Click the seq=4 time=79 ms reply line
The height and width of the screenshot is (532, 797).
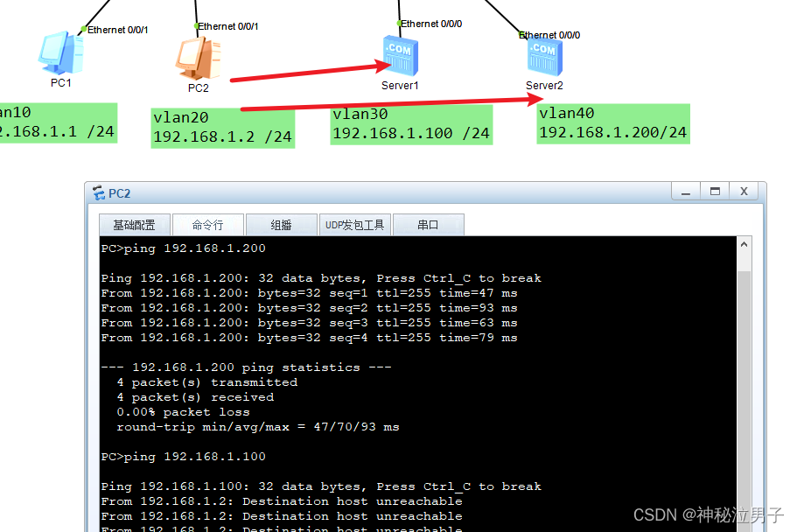click(309, 337)
